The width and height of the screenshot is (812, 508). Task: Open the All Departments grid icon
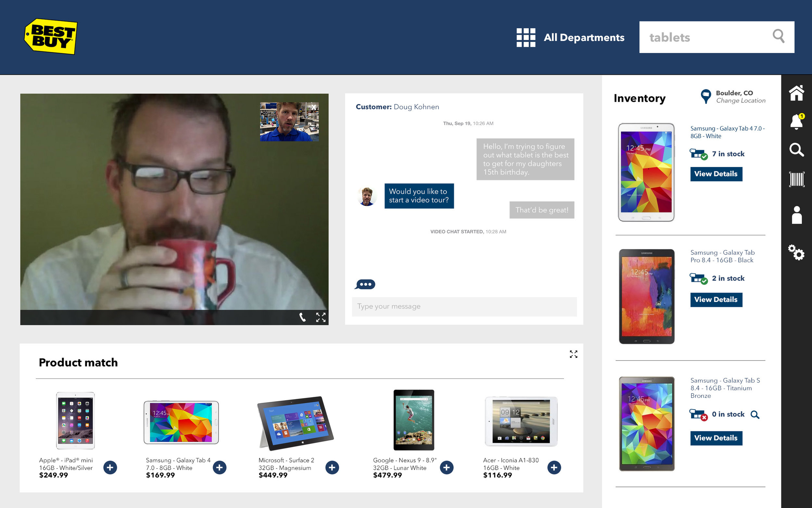(x=526, y=37)
